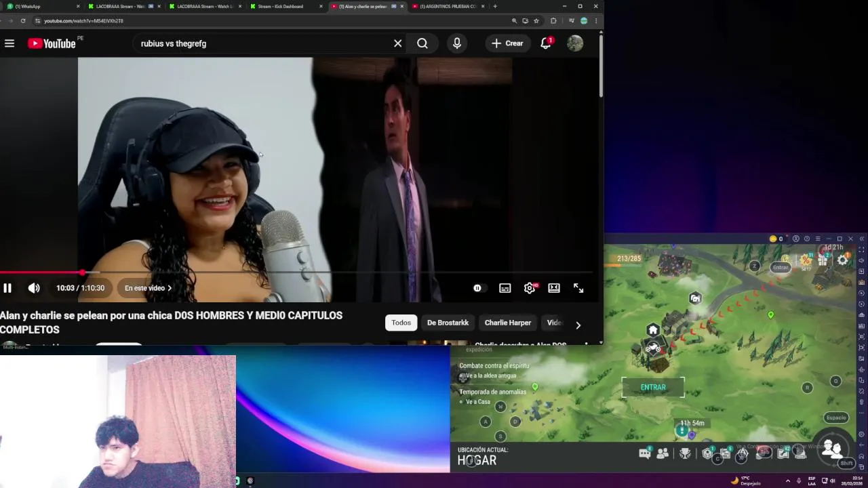Mute the video with the speaker icon
The height and width of the screenshot is (488, 868).
point(34,288)
